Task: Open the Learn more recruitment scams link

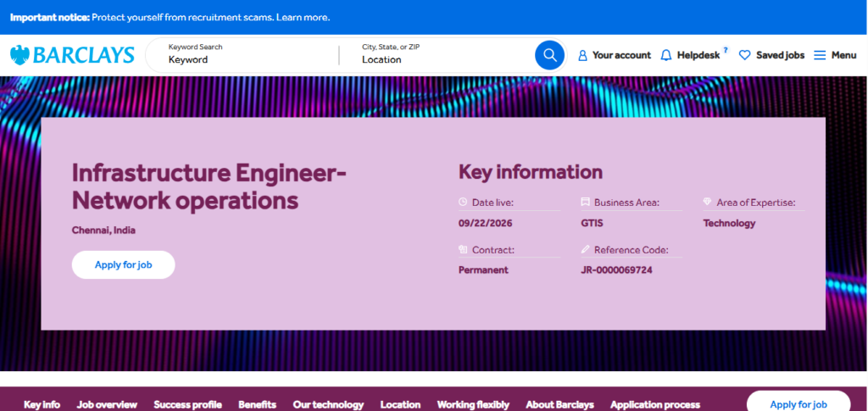Action: (303, 17)
